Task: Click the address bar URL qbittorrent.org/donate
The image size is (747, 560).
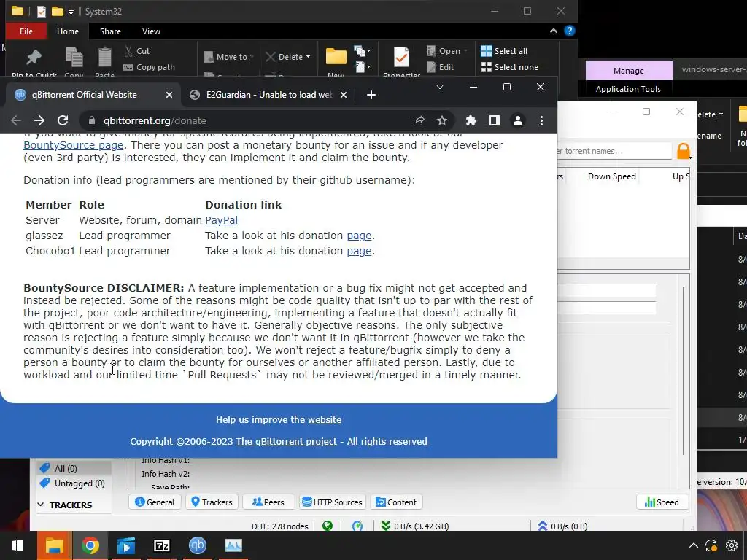Action: coord(155,120)
